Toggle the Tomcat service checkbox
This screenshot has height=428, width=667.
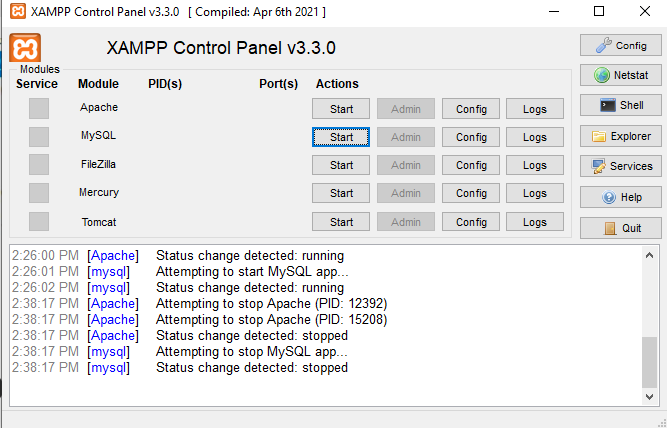pos(39,221)
